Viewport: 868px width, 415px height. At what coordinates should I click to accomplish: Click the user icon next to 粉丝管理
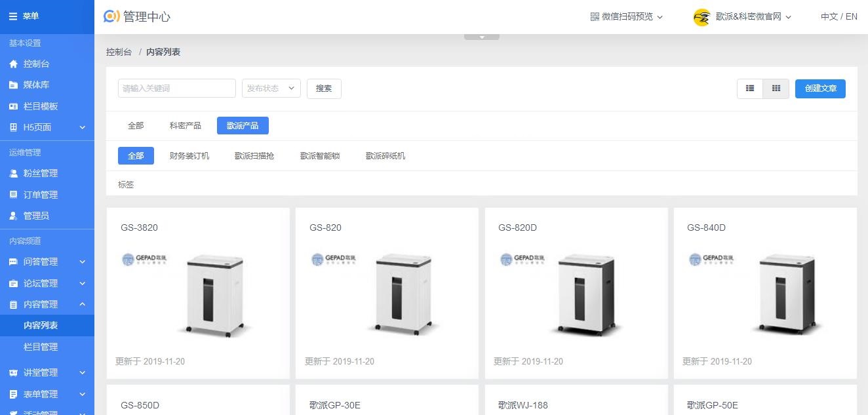pos(13,174)
